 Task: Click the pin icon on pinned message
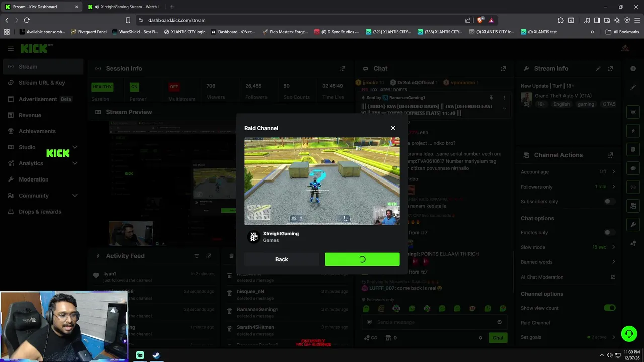tap(491, 98)
